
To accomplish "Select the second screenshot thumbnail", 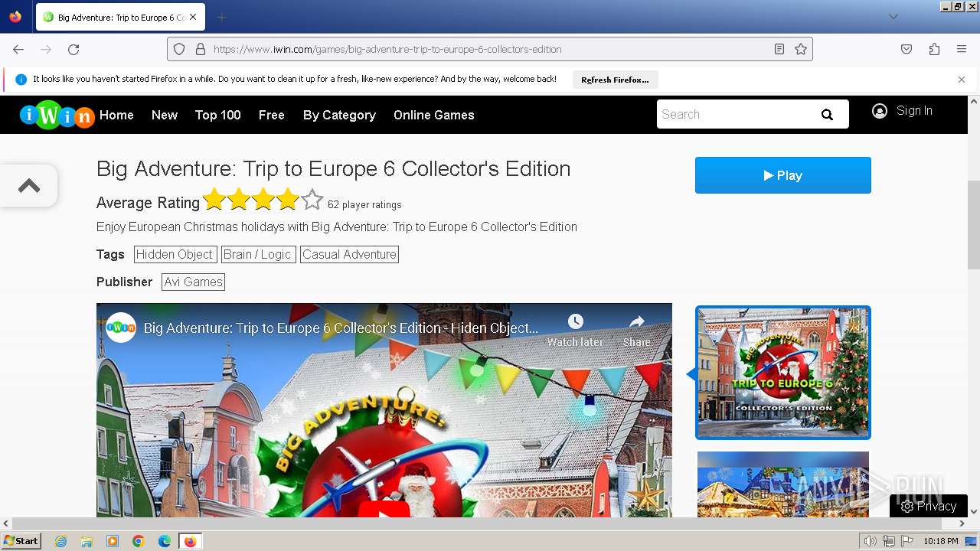I will pos(783,484).
